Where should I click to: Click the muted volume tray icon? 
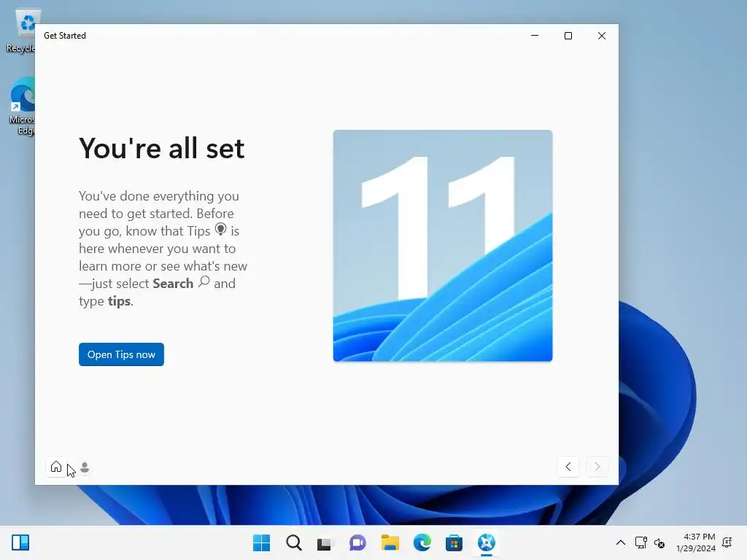659,542
